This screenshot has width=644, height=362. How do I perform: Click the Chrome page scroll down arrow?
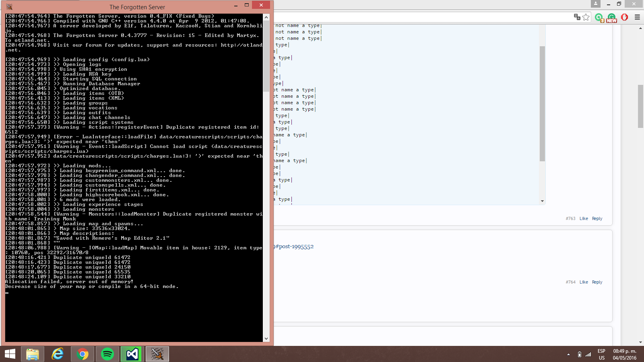click(640, 342)
